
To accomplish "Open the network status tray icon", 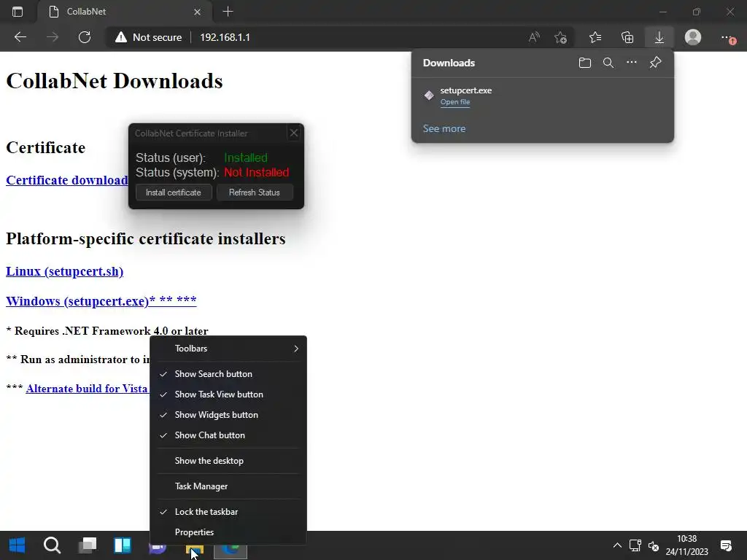I will pyautogui.click(x=635, y=545).
